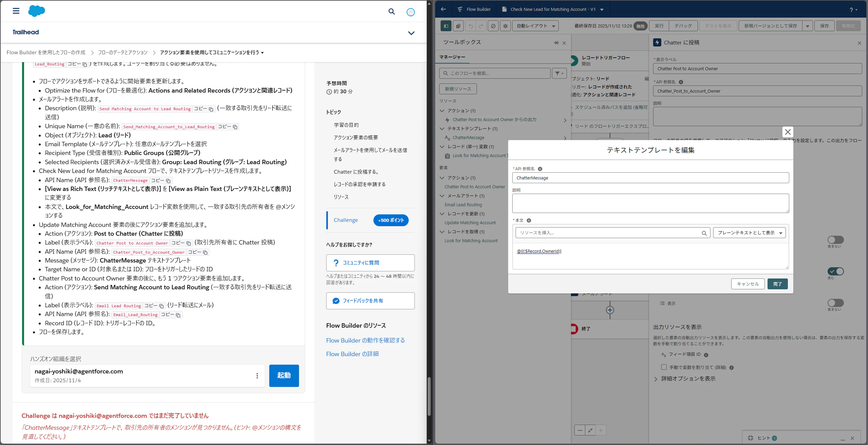Expand the Trailhead header chevron
The width and height of the screenshot is (868, 445).
(x=411, y=33)
